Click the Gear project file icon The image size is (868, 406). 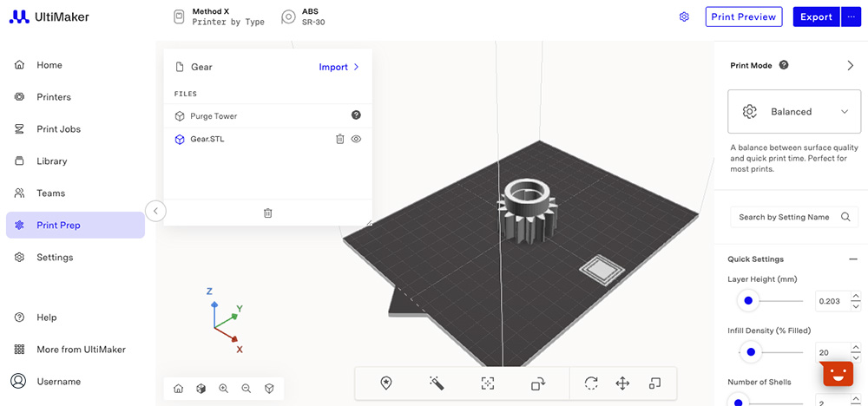[180, 67]
